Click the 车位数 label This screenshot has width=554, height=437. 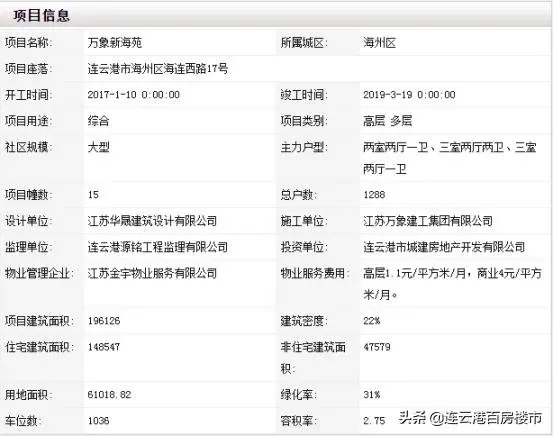pos(23,421)
